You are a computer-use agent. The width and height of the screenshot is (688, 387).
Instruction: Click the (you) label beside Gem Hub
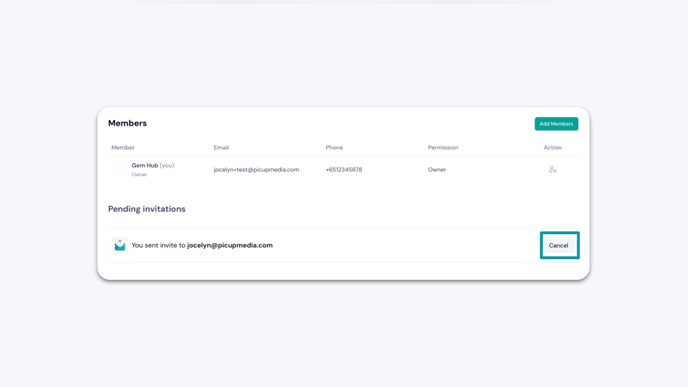167,165
